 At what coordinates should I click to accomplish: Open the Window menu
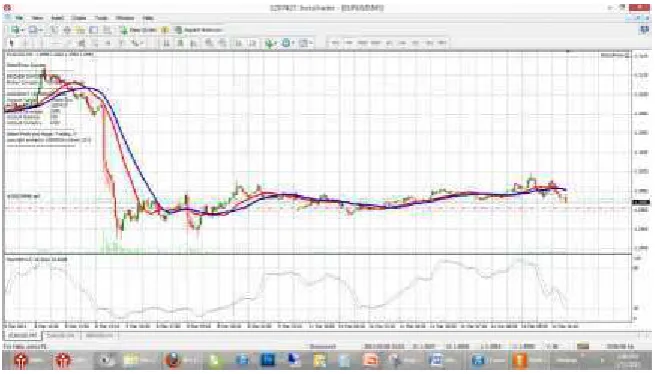click(x=124, y=18)
